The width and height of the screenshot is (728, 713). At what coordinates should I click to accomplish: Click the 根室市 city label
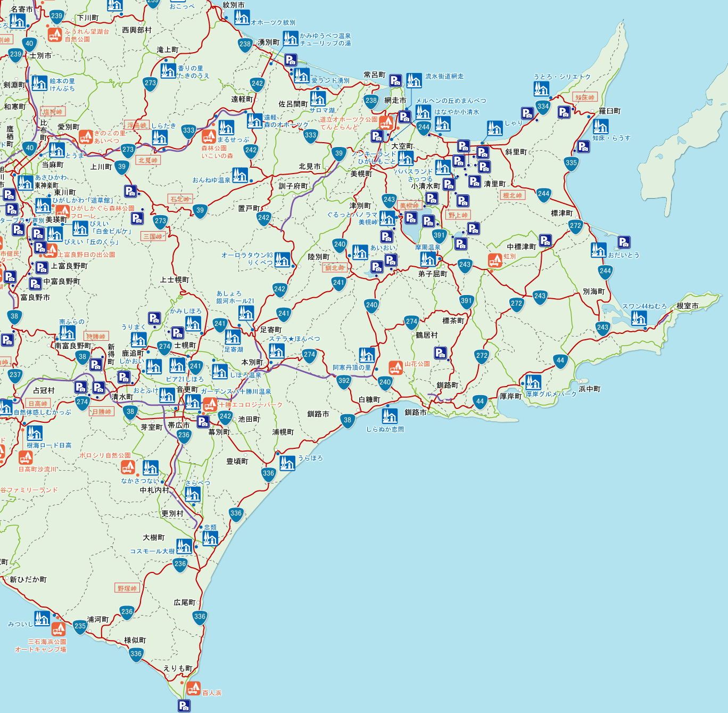[687, 306]
